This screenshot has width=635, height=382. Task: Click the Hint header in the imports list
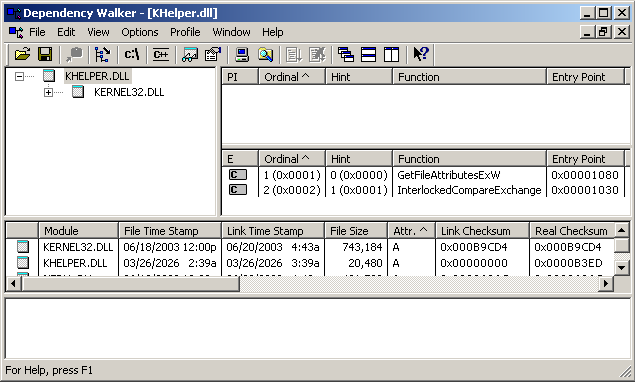pos(359,77)
